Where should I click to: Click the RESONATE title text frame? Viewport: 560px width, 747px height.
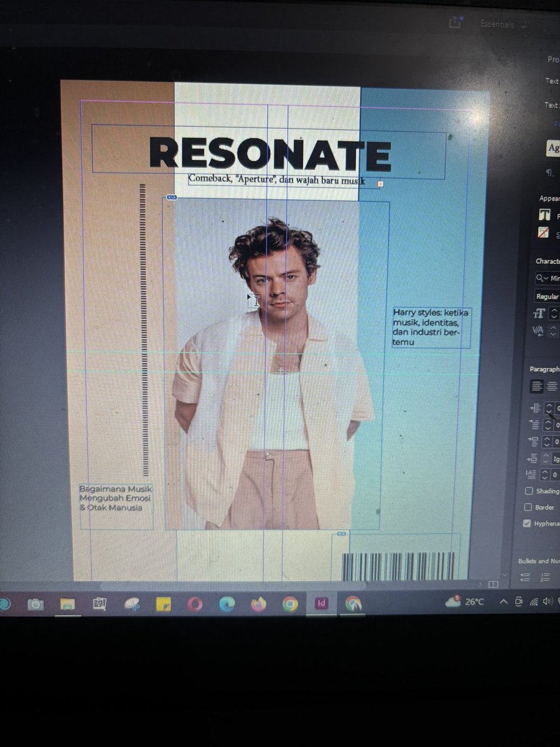269,153
